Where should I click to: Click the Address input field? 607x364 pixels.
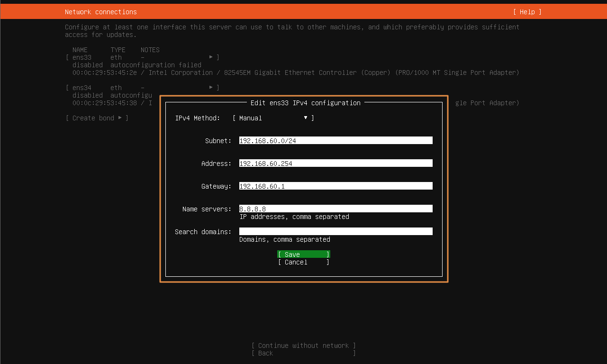click(336, 164)
